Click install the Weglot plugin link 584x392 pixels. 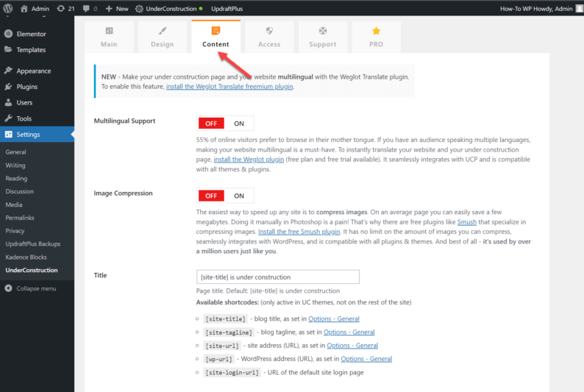click(x=249, y=160)
